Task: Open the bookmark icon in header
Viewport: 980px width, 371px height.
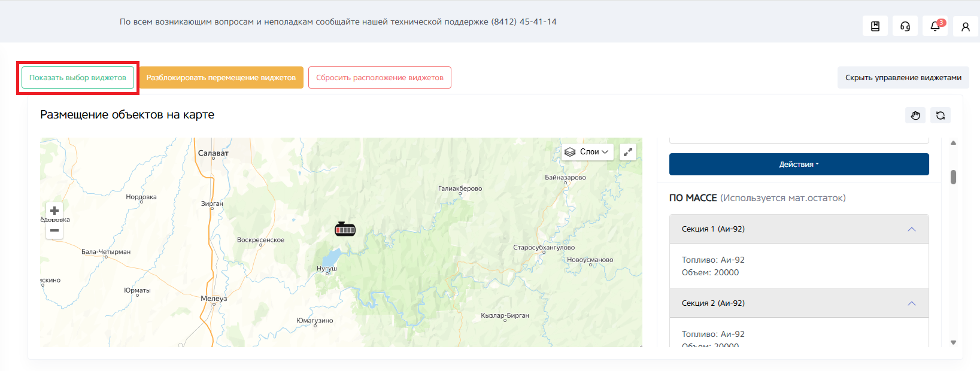Action: pyautogui.click(x=875, y=26)
